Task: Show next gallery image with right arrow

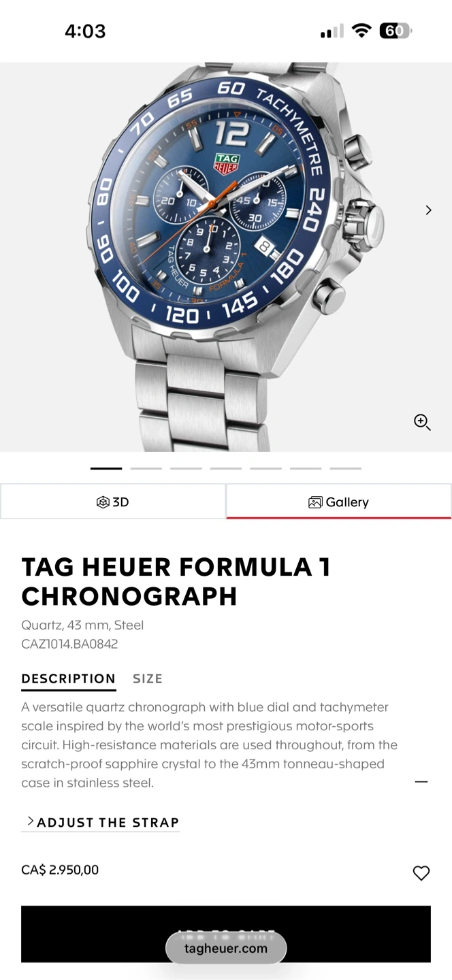Action: [428, 210]
